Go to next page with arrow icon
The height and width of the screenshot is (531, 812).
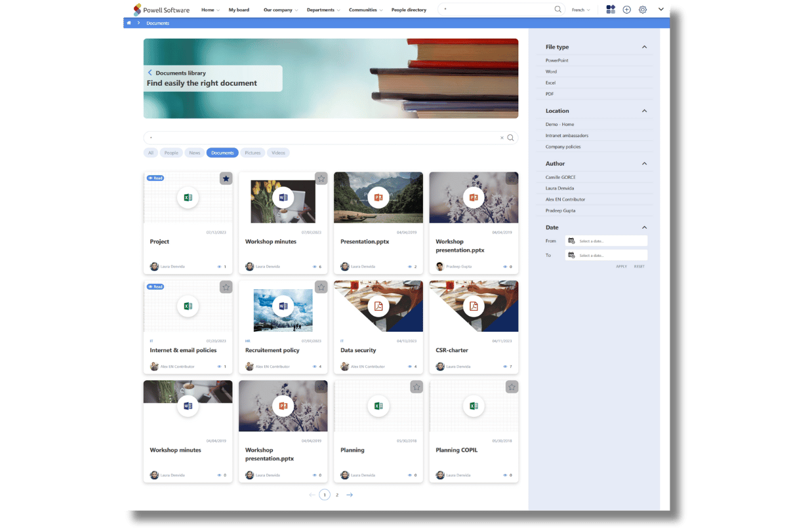click(x=350, y=495)
